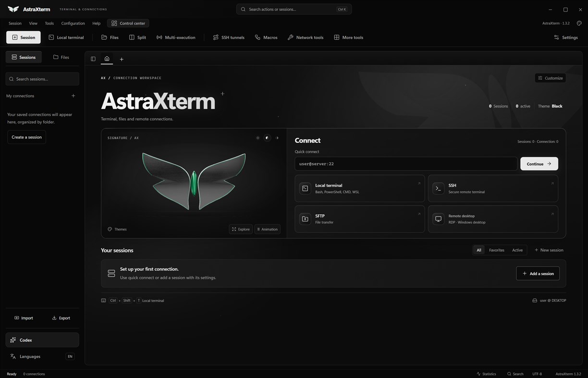588x378 pixels.
Task: Open Multi-execution mode
Action: click(x=176, y=37)
